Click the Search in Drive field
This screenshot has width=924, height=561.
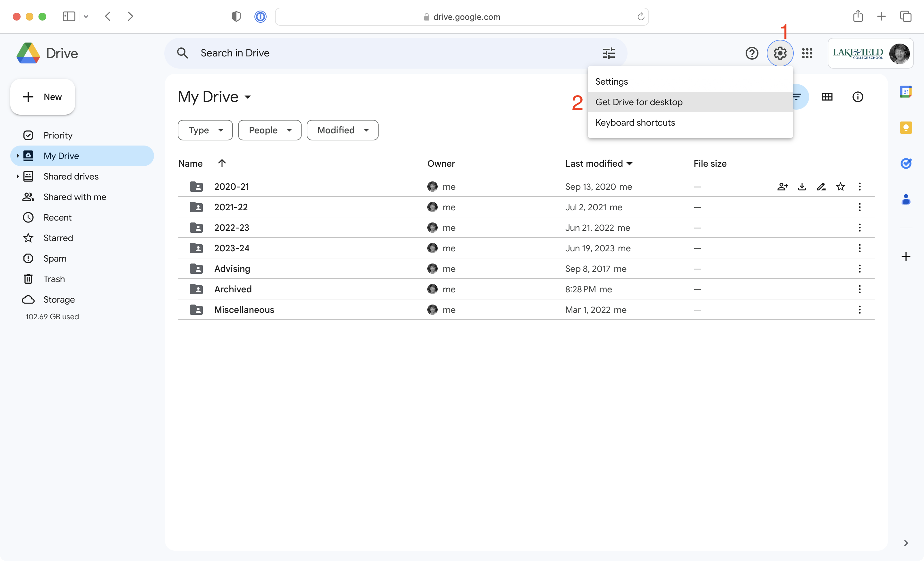coord(375,53)
